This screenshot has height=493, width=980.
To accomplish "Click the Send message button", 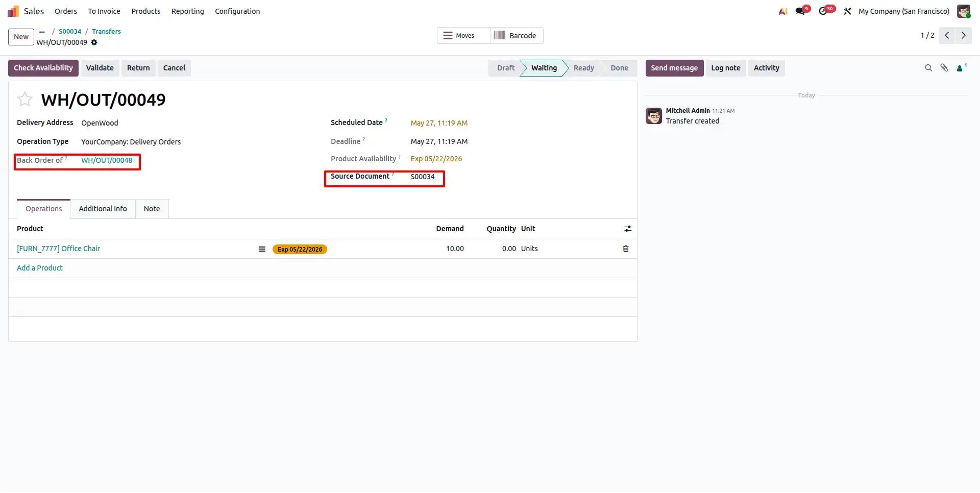I will tap(674, 68).
